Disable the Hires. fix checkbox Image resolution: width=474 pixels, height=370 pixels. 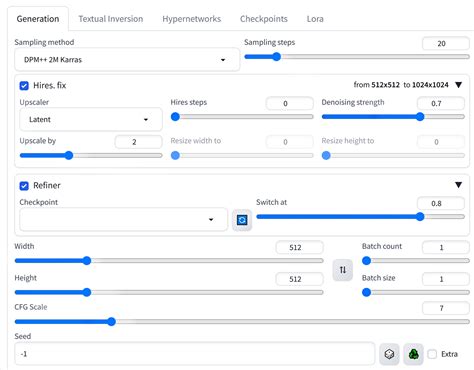coord(24,86)
